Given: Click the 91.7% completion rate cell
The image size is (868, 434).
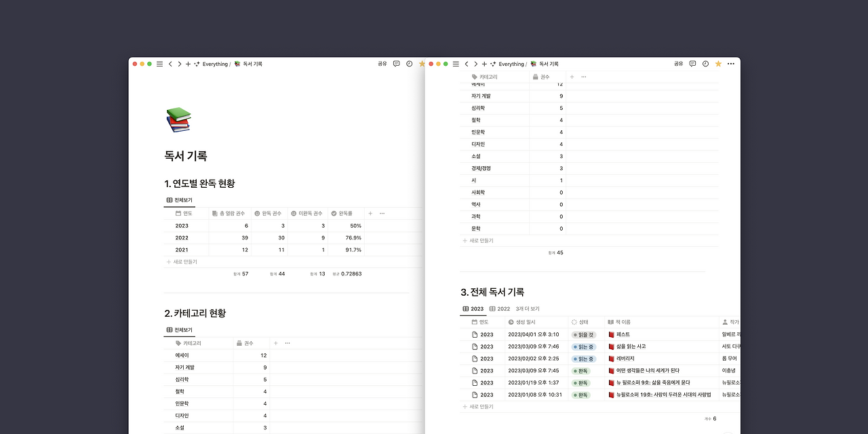Looking at the screenshot, I should tap(353, 250).
